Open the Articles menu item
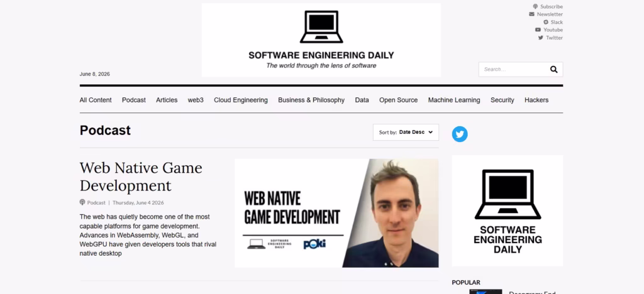This screenshot has height=294, width=644. (167, 100)
